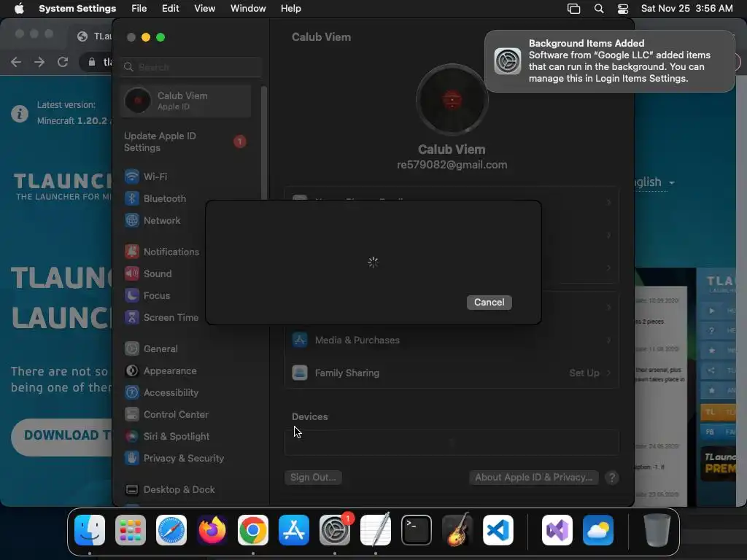Open the View menu
The image size is (747, 560).
[204, 9]
